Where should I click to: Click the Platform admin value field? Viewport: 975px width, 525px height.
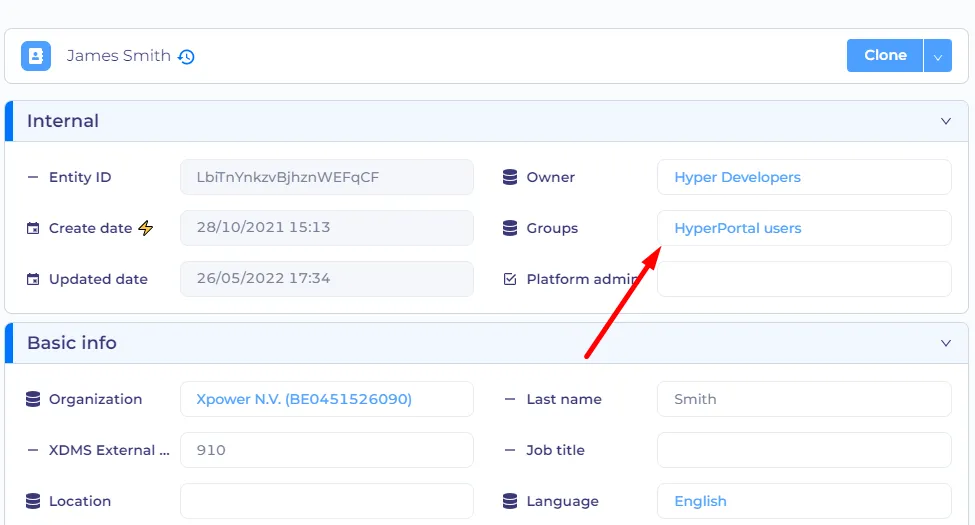pyautogui.click(x=804, y=279)
